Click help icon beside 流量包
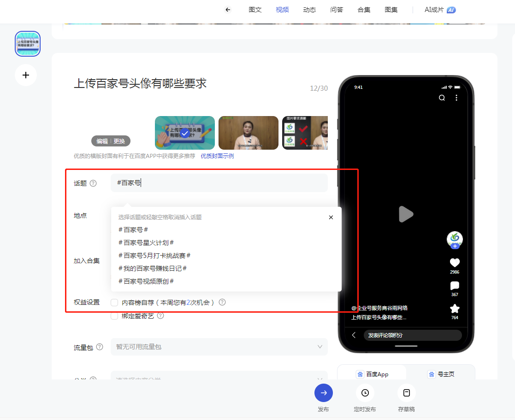515x420 pixels. 100,347
